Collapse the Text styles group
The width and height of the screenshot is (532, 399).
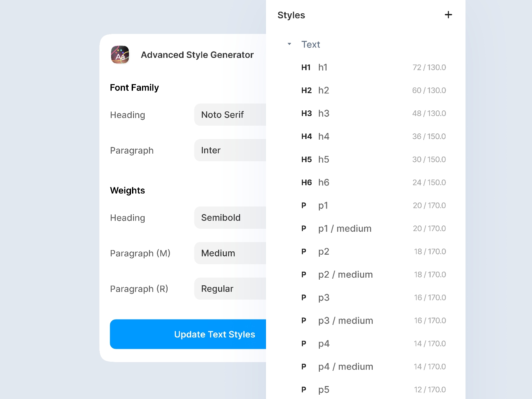(x=289, y=44)
